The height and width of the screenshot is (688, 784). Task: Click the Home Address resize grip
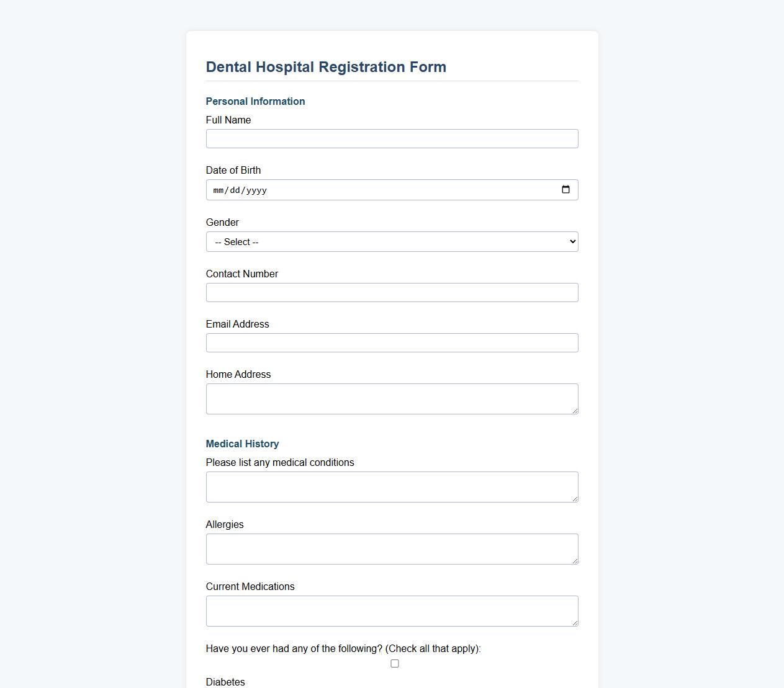coord(575,412)
